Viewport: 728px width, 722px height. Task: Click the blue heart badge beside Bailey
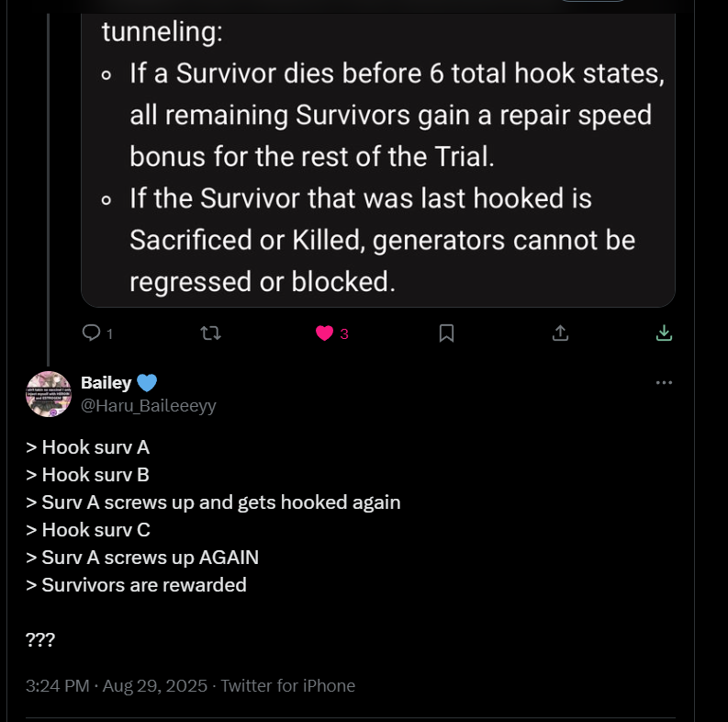(147, 383)
